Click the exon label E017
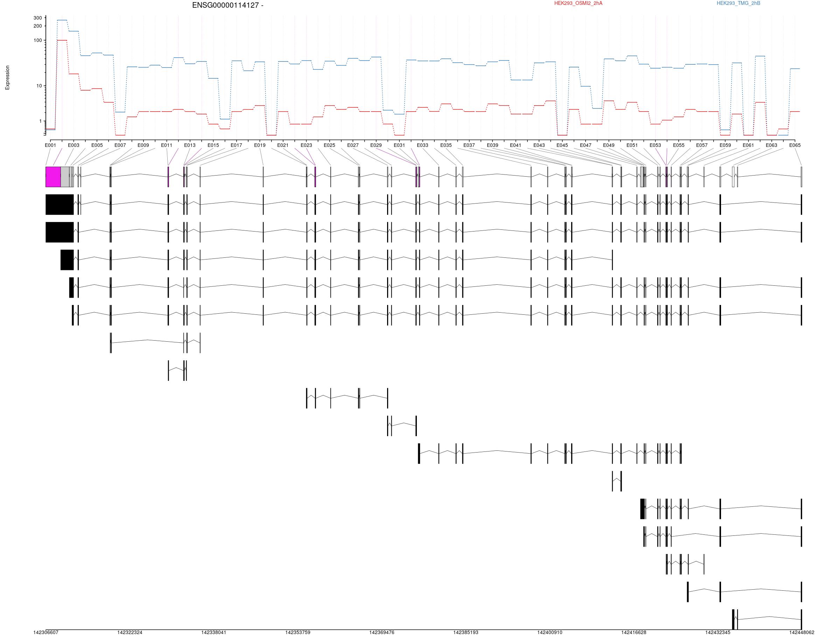This screenshot has width=840, height=640. (x=236, y=145)
